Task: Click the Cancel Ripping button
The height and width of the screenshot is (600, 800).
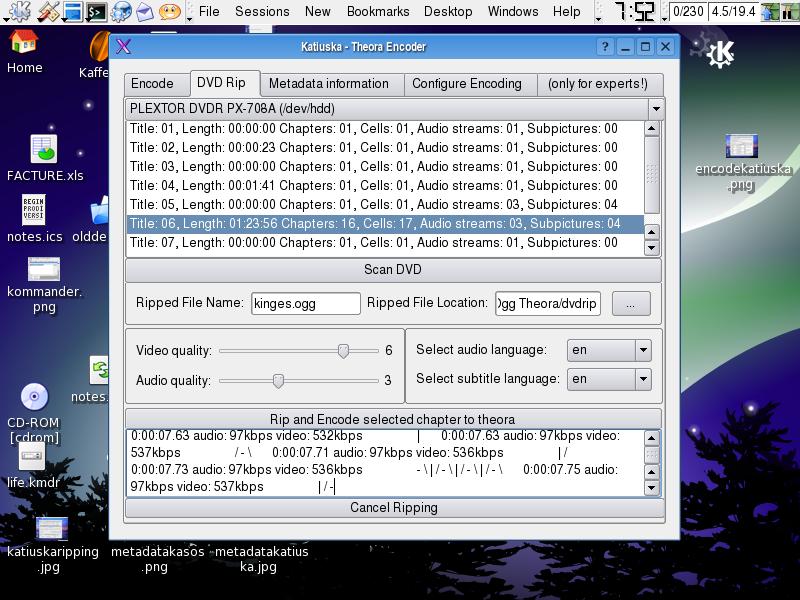Action: [x=394, y=508]
